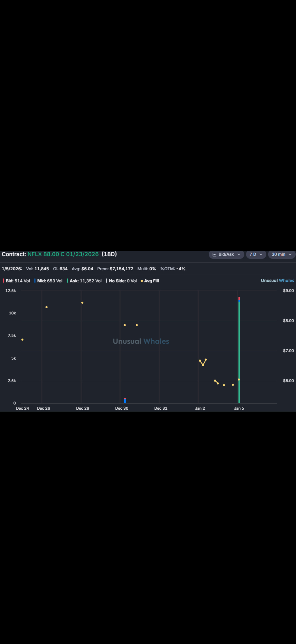Screen dimensions: 296x644
Task: Open the 30 min interval dropdown
Action: coord(282,254)
